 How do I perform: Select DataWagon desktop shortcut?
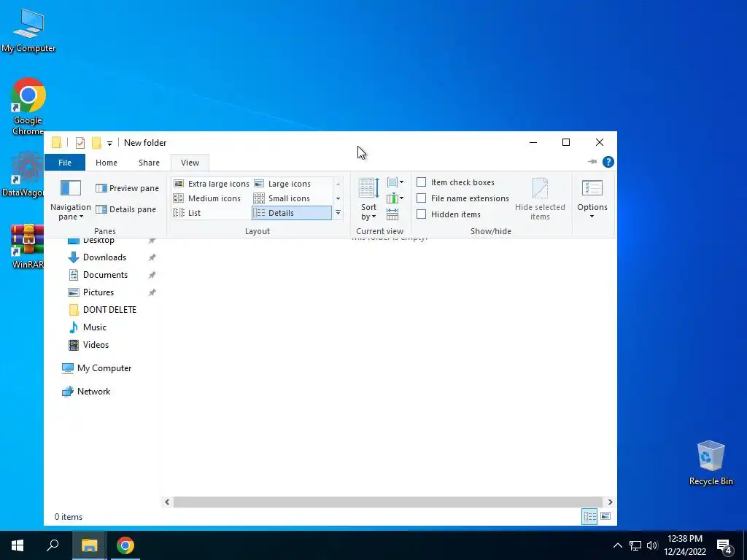(x=23, y=174)
